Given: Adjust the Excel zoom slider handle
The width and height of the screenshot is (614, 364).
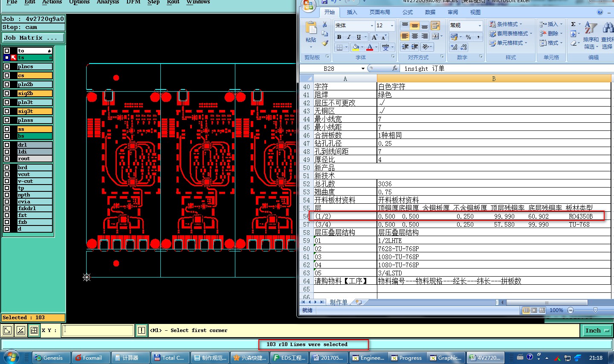Looking at the screenshot, I should tap(595, 310).
